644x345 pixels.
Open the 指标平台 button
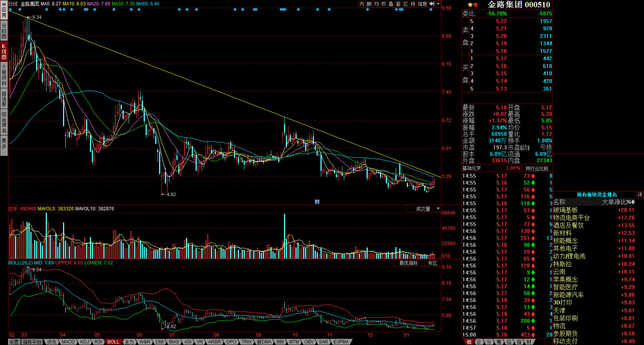pyautogui.click(x=32, y=342)
